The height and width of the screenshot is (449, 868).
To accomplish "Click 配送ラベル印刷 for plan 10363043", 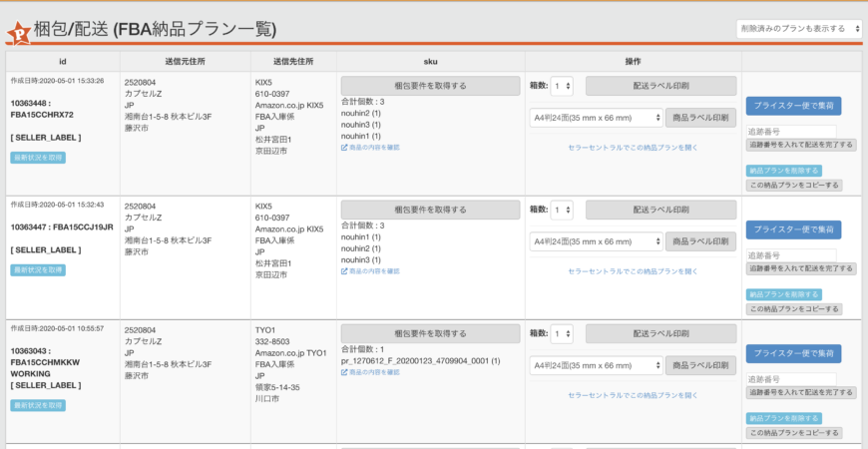I will [660, 334].
